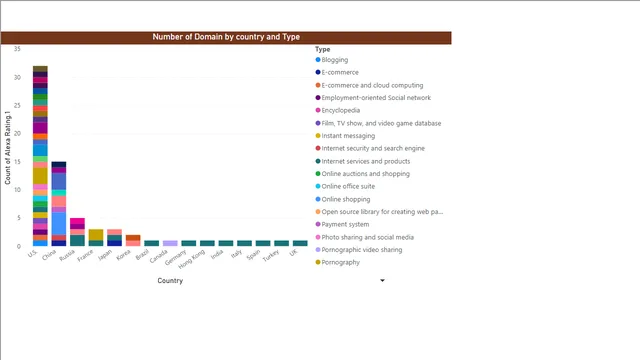This screenshot has height=360, width=640.
Task: Click the 'Hong Kong' axis label
Action: 192,259
